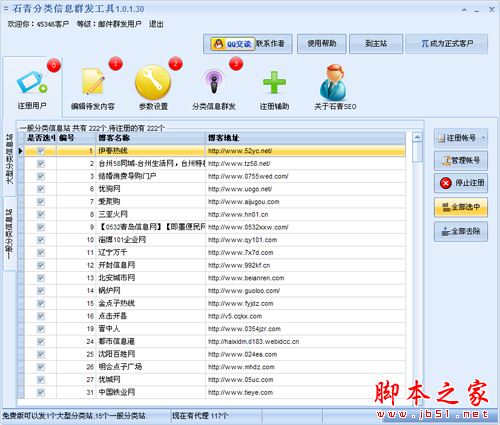
Task: Select the 都市信息港 row name
Action: pyautogui.click(x=117, y=342)
